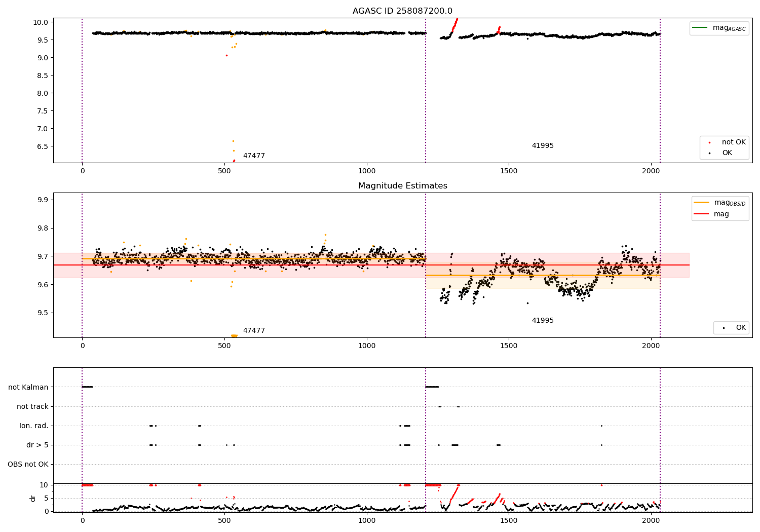
Task: Select the "7.0" y-axis tick label
Action: click(43, 129)
